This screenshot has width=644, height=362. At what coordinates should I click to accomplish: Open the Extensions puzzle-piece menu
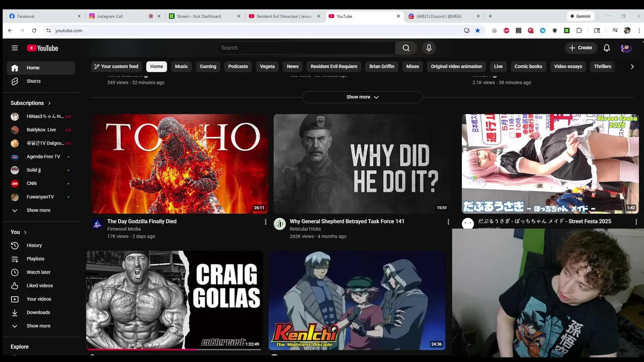click(579, 31)
